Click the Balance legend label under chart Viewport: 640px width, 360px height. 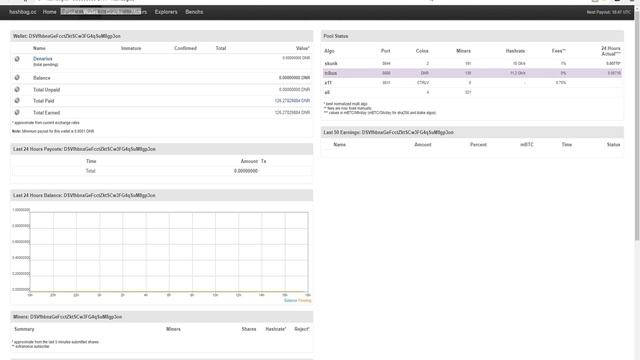pos(290,300)
